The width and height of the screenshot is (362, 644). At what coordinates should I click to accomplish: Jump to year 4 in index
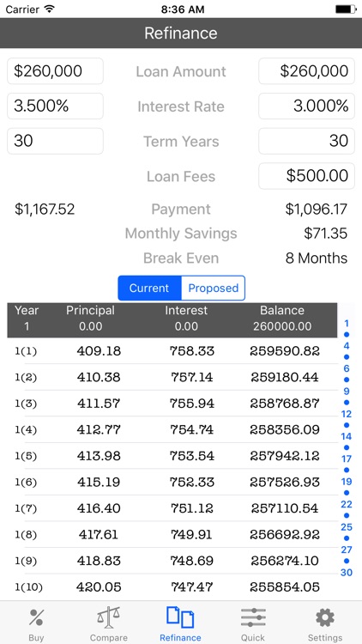coord(347,346)
